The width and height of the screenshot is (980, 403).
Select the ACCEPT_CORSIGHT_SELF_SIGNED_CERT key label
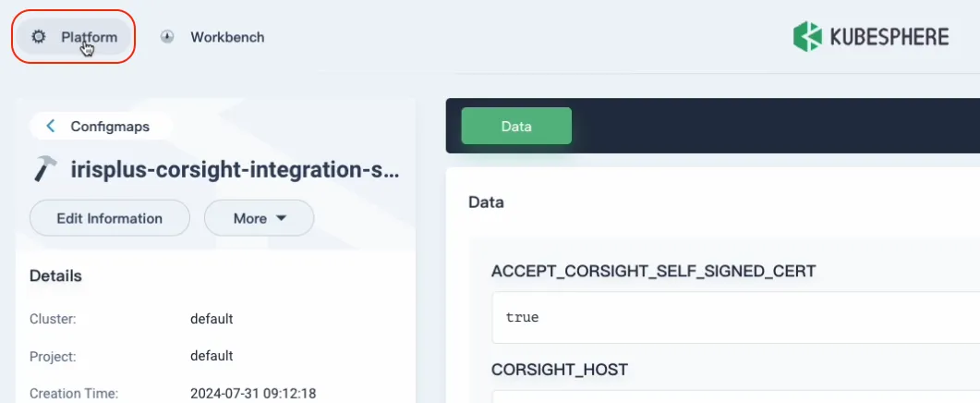pyautogui.click(x=654, y=271)
